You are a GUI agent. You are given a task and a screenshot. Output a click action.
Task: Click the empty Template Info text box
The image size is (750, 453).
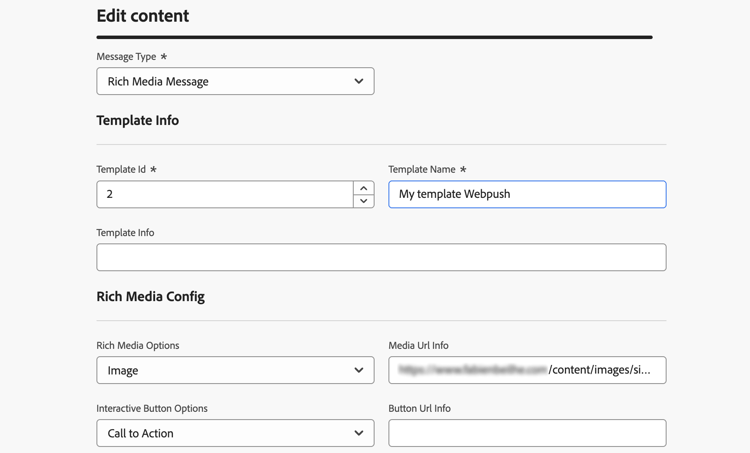tap(381, 257)
